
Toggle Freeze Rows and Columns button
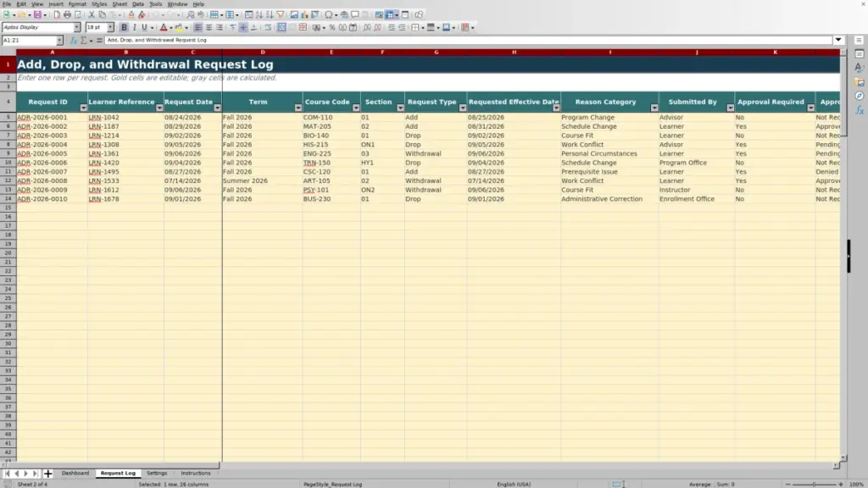click(x=390, y=15)
